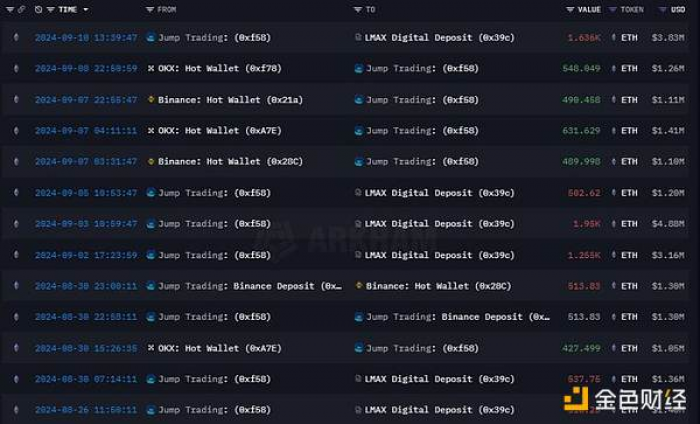Viewport: 700px width, 424px height.
Task: Click OKX: Hot Wallet (0xA7E) on the 2024-09-07 row
Action: [220, 131]
